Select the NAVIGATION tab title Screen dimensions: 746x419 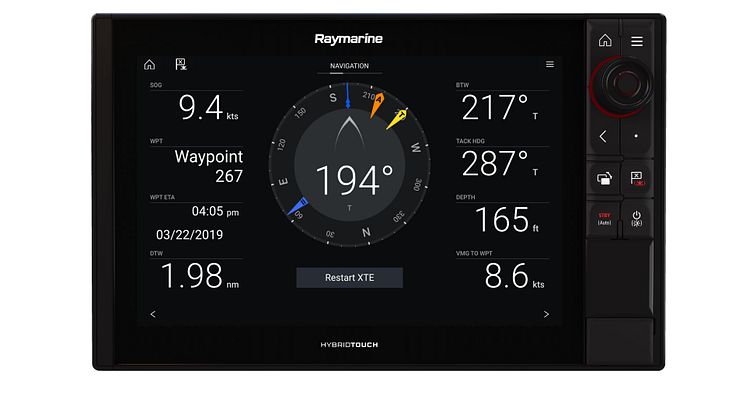(349, 66)
